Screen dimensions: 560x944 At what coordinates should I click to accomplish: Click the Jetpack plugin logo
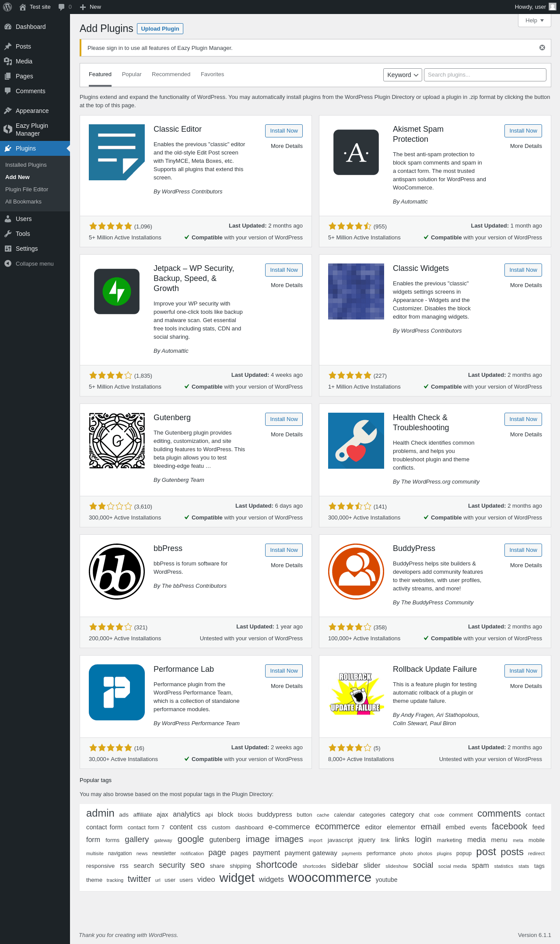point(117,291)
